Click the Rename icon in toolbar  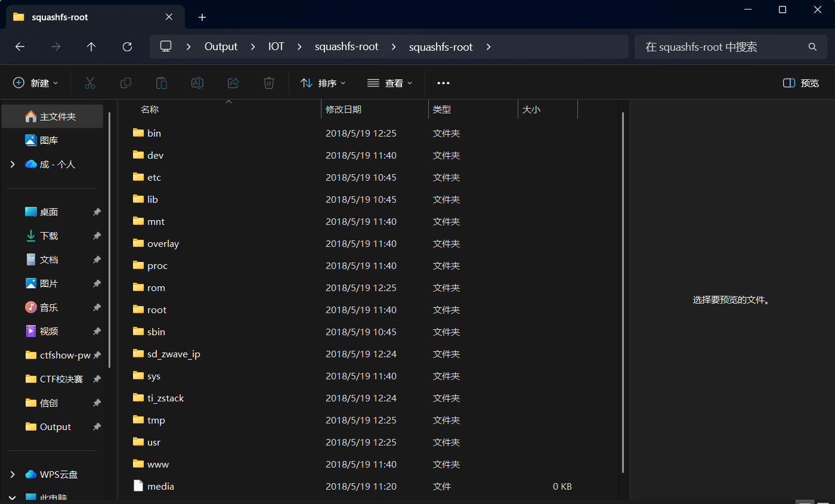(197, 83)
